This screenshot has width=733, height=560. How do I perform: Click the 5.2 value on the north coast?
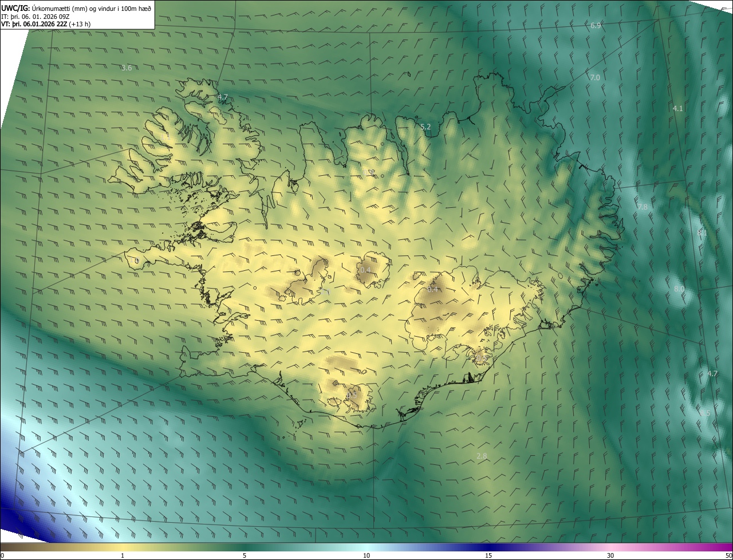click(425, 127)
